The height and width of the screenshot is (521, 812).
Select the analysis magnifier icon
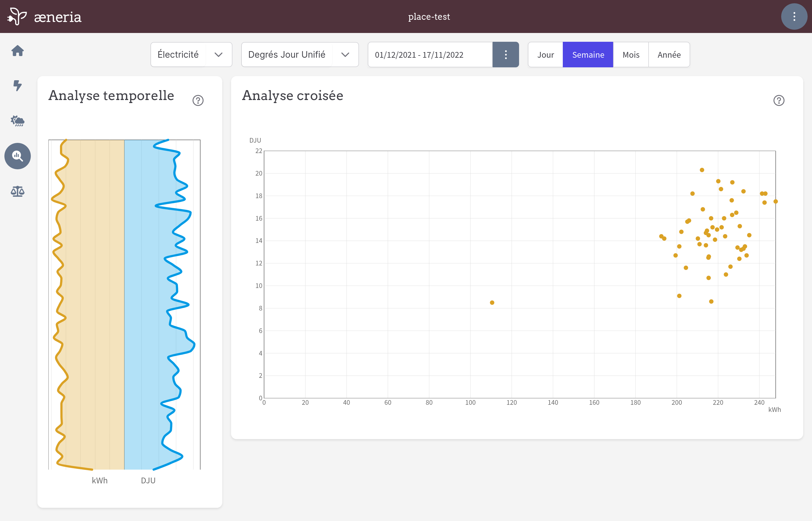tap(18, 156)
